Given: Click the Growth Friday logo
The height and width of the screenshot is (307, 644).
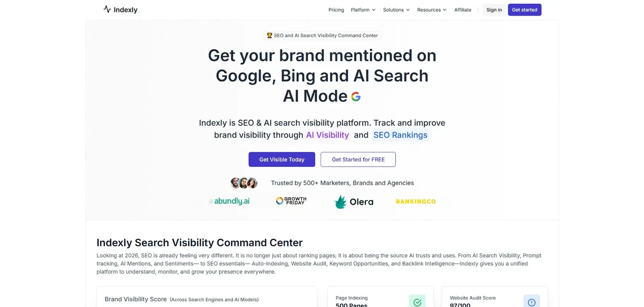Looking at the screenshot, I should pyautogui.click(x=291, y=201).
